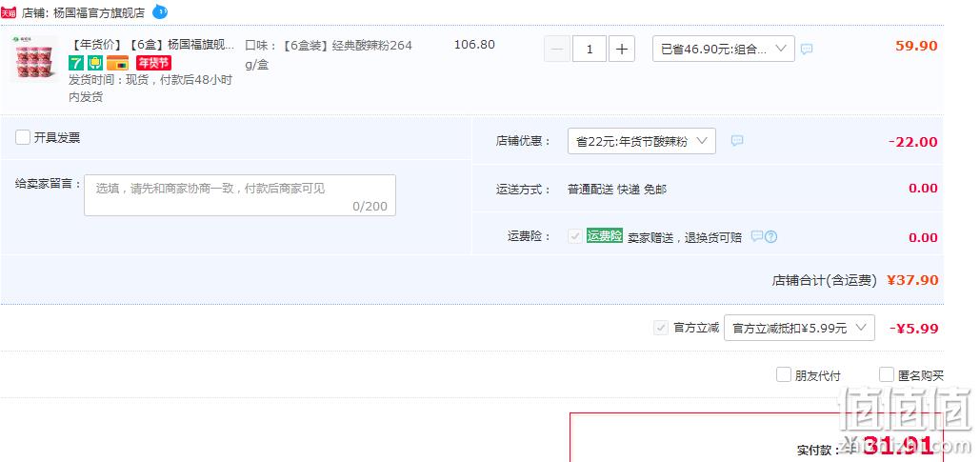Toggle the 运费险 checkbox
The width and height of the screenshot is (980, 462).
pos(575,236)
